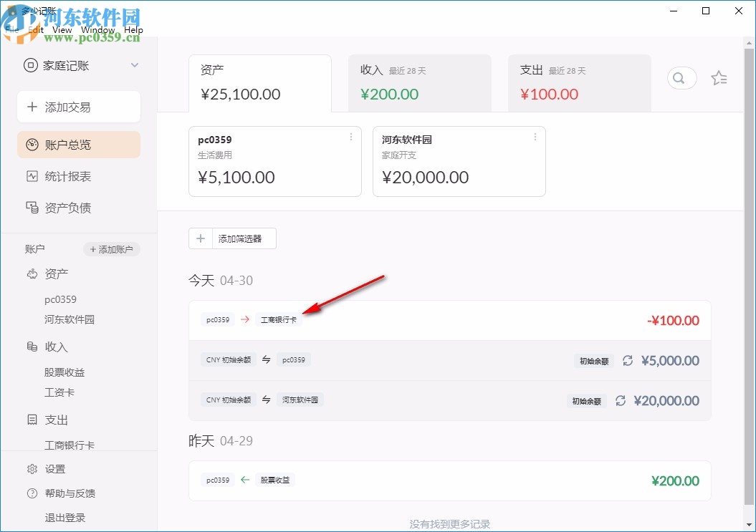Select 河东软件园 account in sidebar
The height and width of the screenshot is (532, 756).
pyautogui.click(x=70, y=319)
